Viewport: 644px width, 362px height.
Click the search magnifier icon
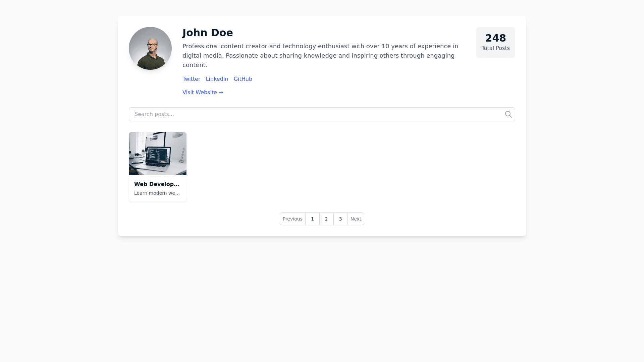(x=508, y=114)
